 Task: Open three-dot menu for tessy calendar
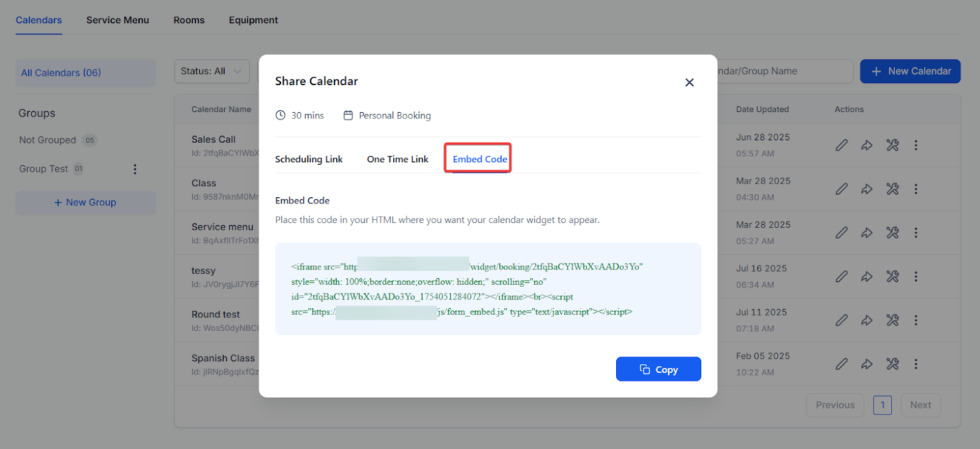coord(916,277)
